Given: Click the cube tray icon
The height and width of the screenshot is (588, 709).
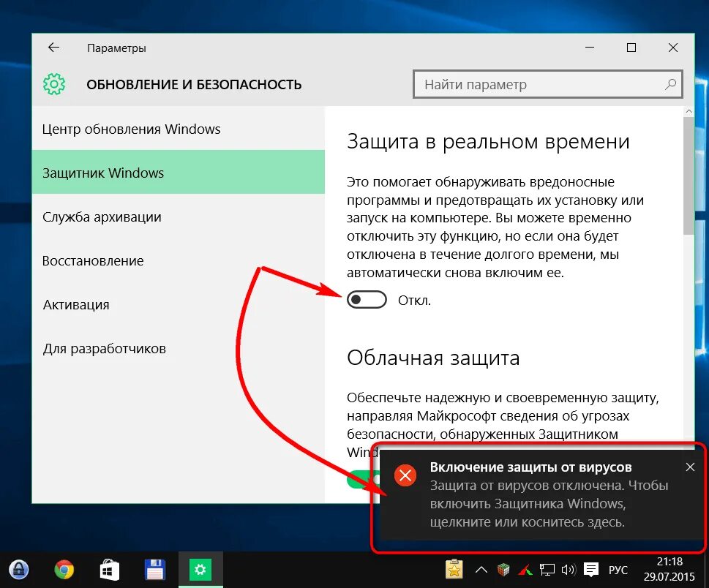Looking at the screenshot, I should click(503, 570).
